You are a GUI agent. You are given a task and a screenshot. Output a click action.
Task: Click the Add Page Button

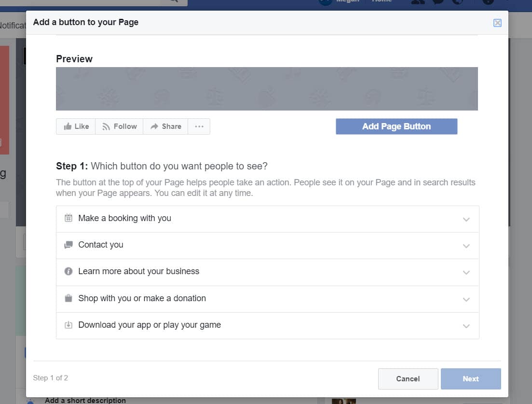point(396,126)
